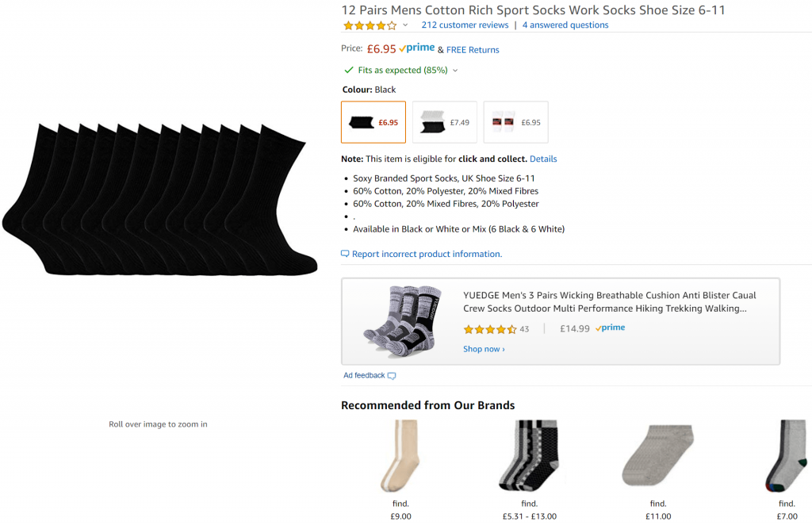The width and height of the screenshot is (812, 525).
Task: Click the Prime logo beside the price
Action: pos(417,48)
